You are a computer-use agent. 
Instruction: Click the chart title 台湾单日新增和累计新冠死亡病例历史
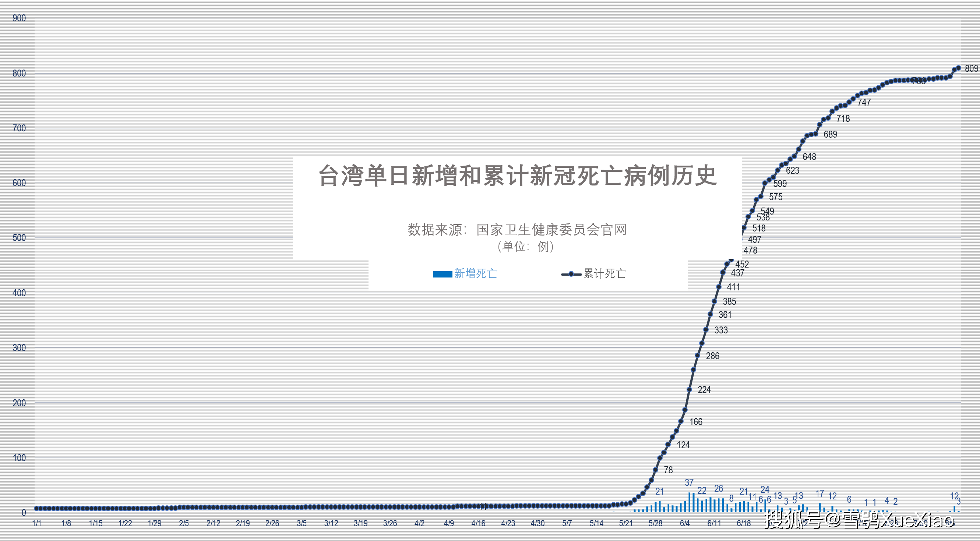coord(517,176)
